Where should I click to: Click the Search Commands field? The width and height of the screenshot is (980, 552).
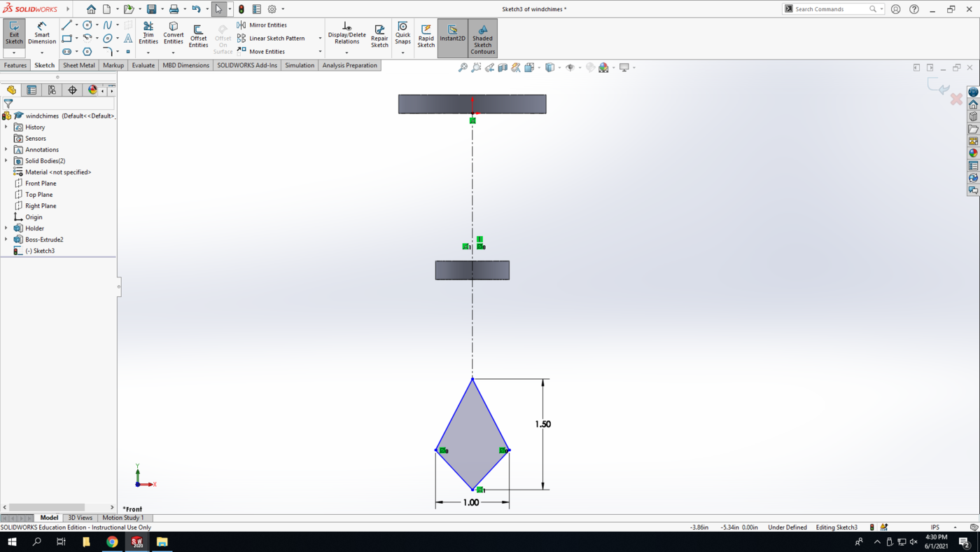tap(829, 9)
